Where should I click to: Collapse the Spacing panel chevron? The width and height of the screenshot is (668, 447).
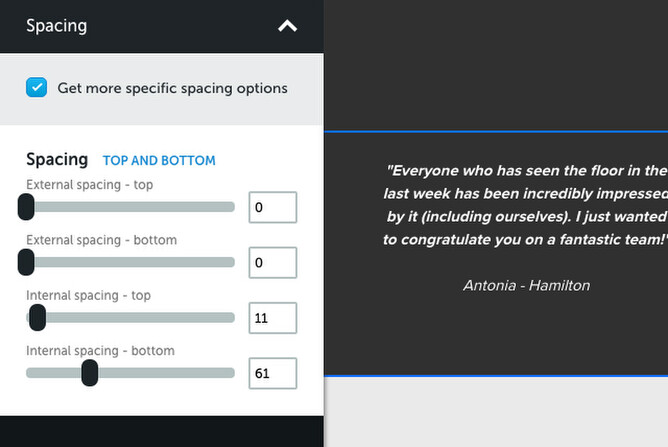287,27
